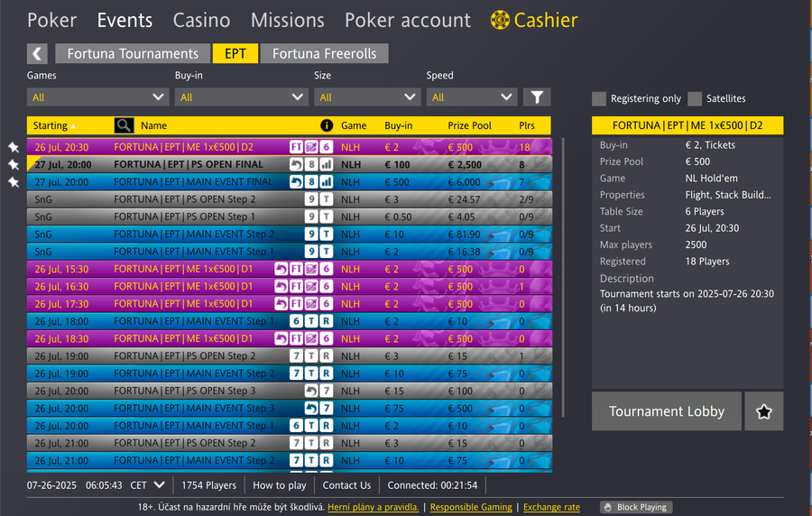Screen dimensions: 812x516
Task: Open the How to play link
Action: pyautogui.click(x=279, y=485)
